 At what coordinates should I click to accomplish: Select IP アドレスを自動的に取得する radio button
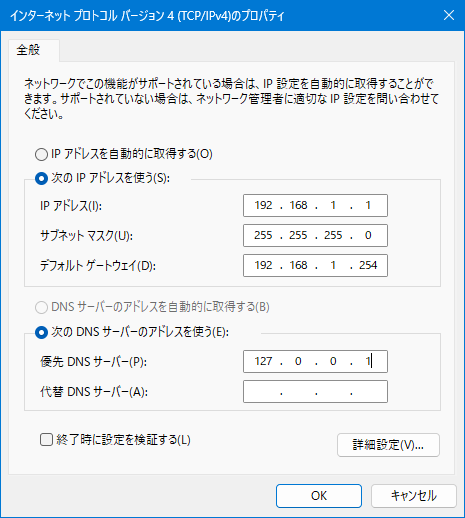41,154
